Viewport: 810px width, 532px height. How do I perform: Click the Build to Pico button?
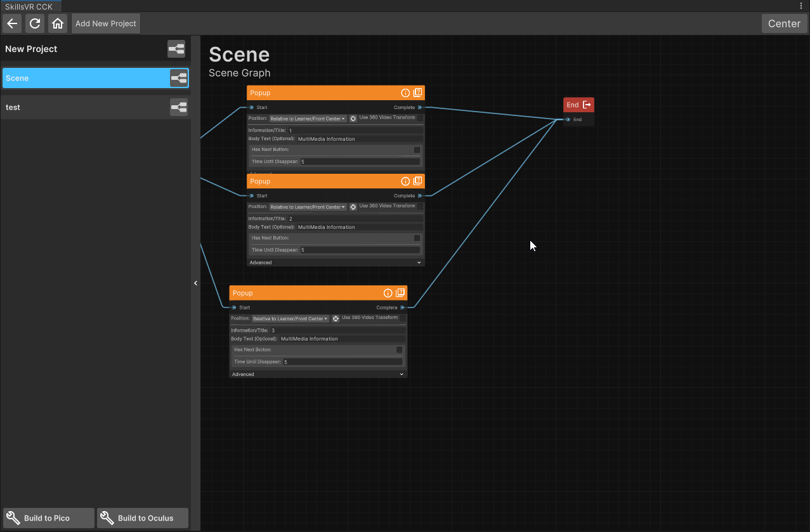pos(49,518)
